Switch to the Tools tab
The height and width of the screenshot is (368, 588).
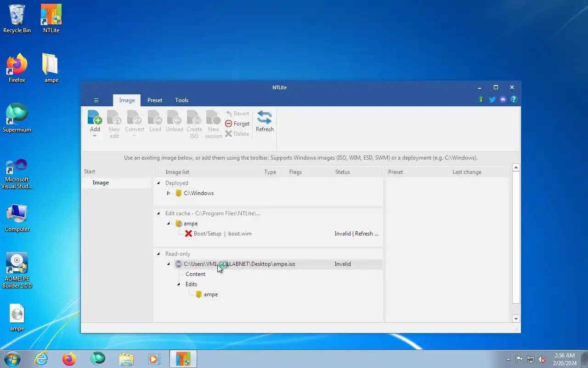pos(181,100)
